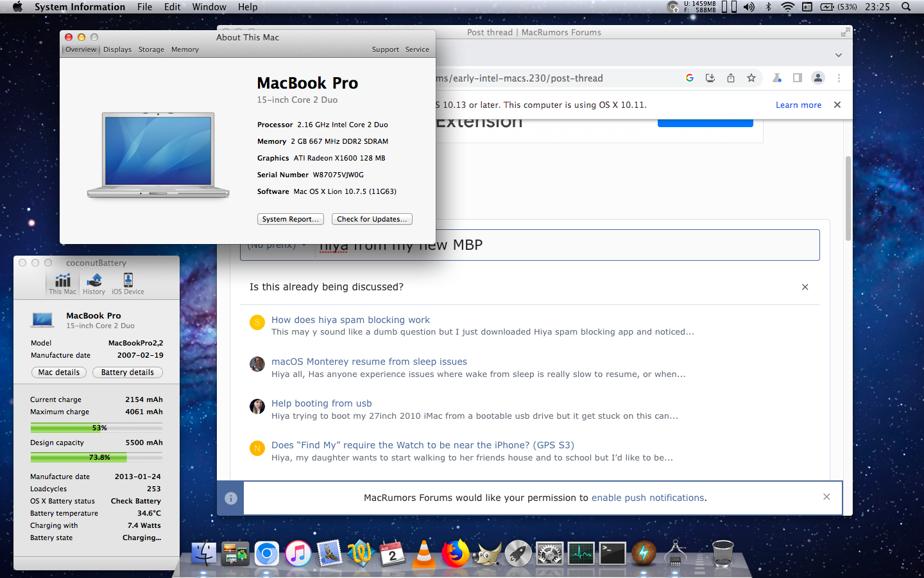Open Support in About This Mac
This screenshot has width=924, height=578.
tap(386, 49)
